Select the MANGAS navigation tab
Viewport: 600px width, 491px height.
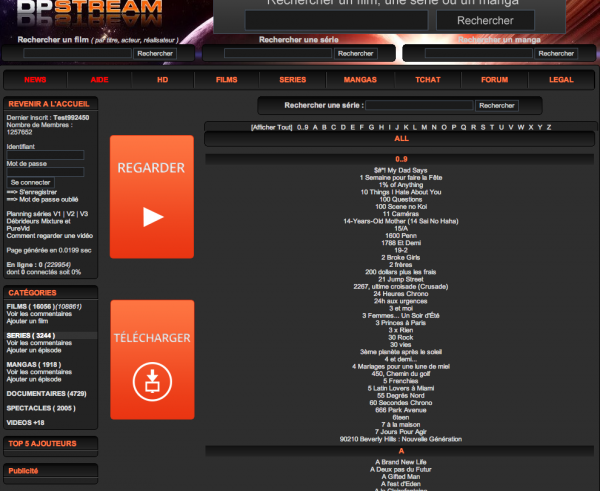pos(359,79)
